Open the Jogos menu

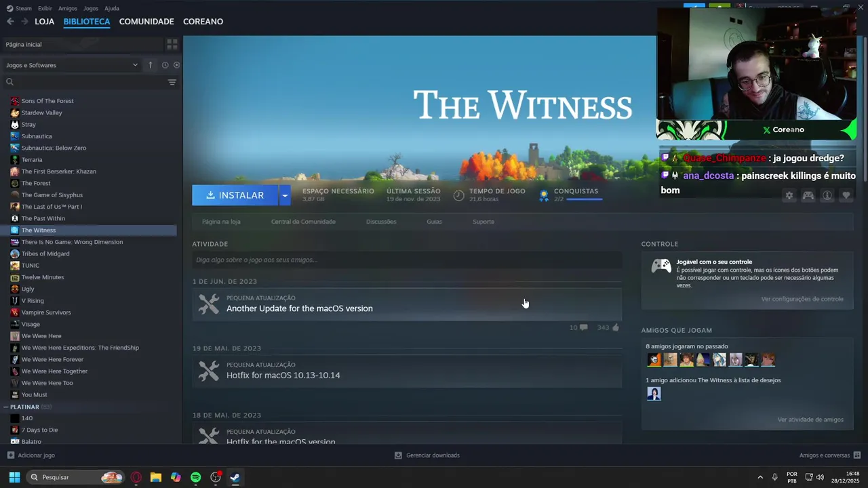(x=91, y=8)
